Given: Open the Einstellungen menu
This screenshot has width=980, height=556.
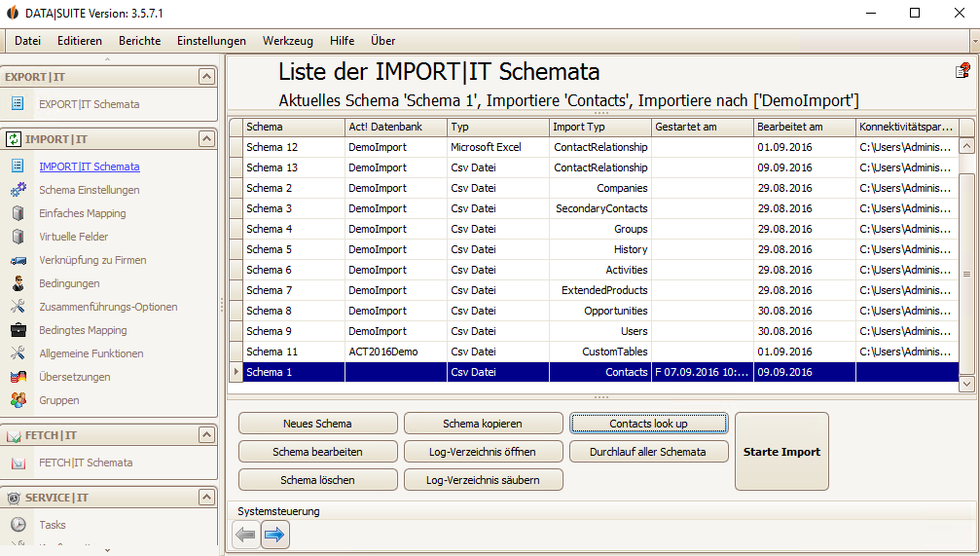Looking at the screenshot, I should pyautogui.click(x=211, y=41).
